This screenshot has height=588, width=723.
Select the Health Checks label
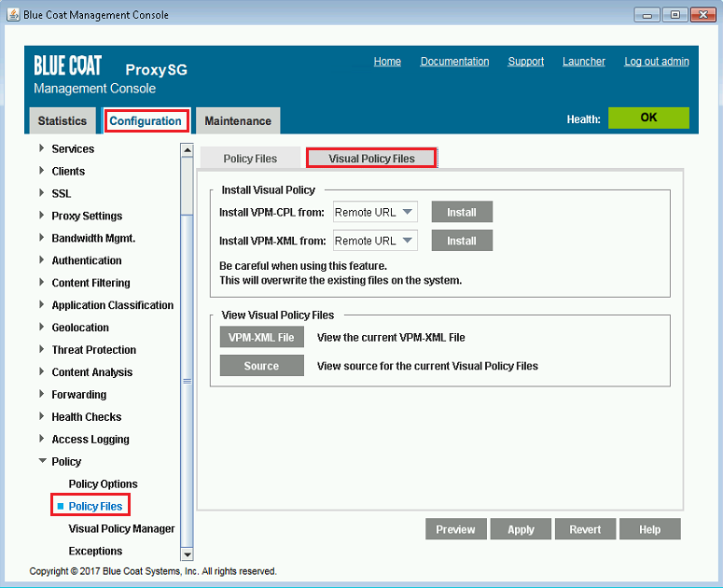click(86, 417)
